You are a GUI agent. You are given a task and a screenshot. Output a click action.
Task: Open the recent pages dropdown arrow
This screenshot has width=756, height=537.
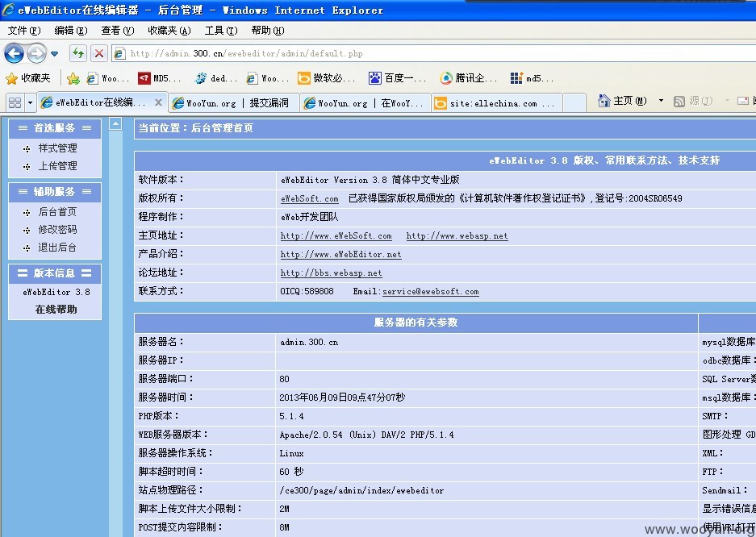[55, 54]
